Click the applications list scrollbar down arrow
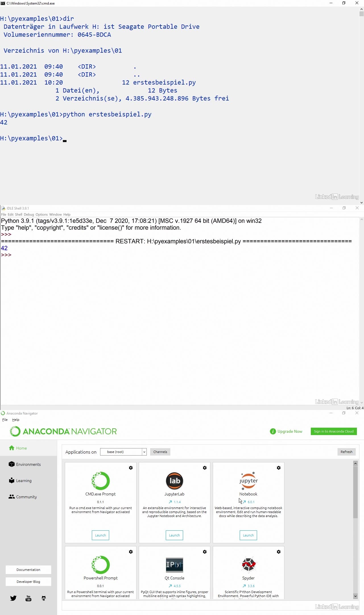 [355, 596]
